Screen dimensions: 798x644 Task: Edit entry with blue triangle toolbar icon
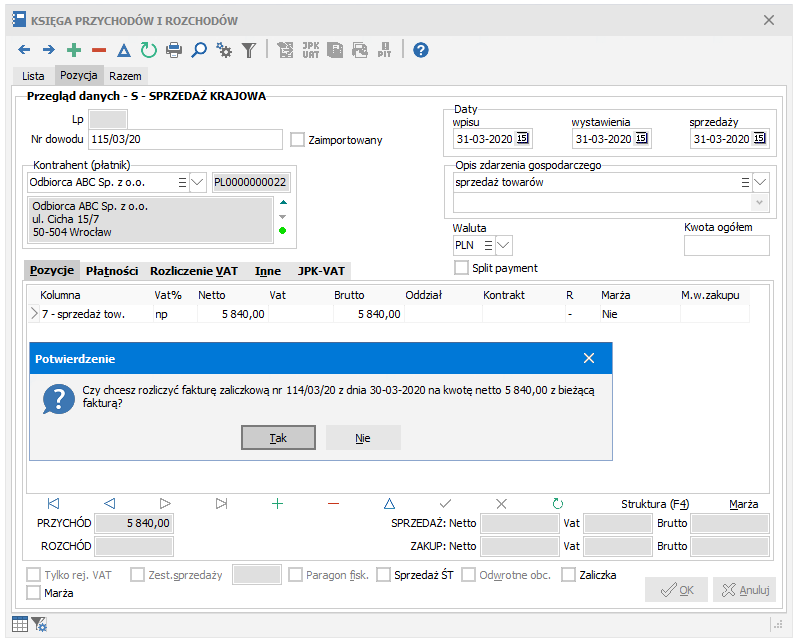pyautogui.click(x=124, y=50)
